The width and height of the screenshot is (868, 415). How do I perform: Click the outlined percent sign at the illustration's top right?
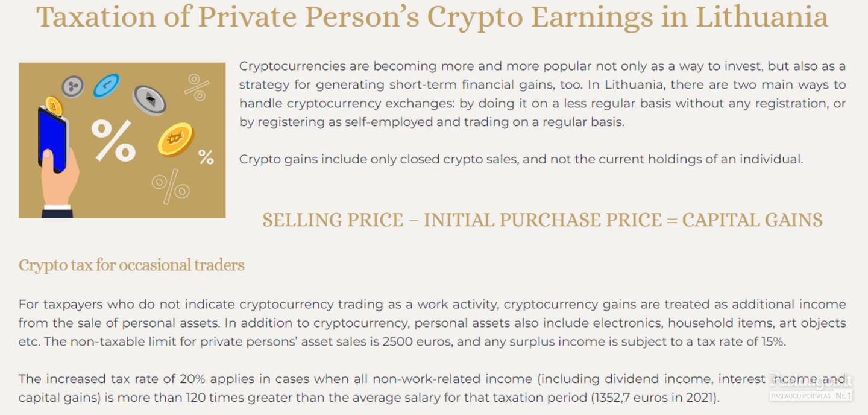[197, 87]
